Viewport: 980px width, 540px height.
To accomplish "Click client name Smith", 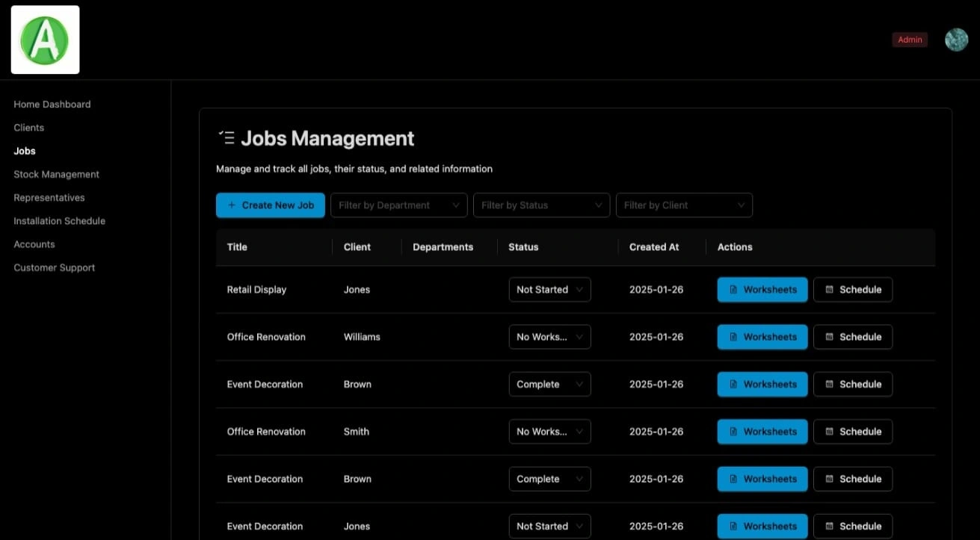I will tap(357, 432).
